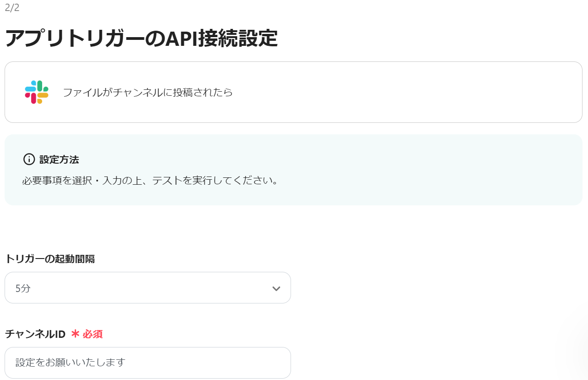Click the 2/2 step indicator

click(x=12, y=8)
